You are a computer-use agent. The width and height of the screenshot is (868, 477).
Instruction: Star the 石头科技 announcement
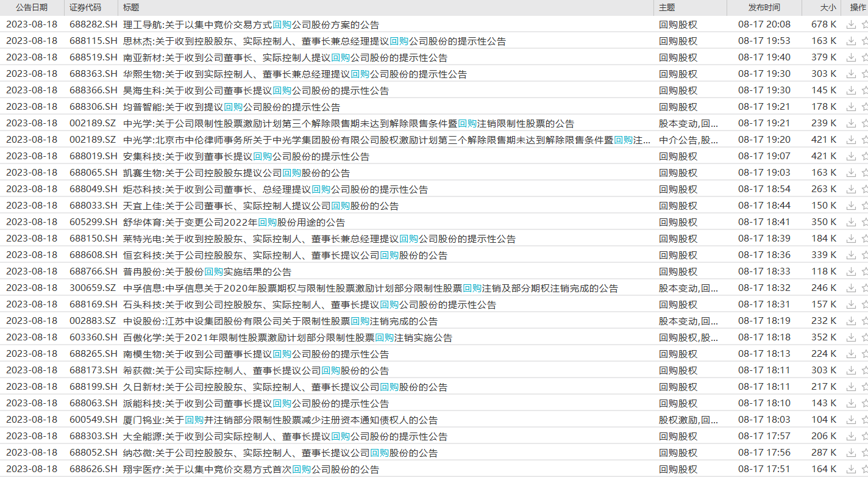[x=865, y=304]
